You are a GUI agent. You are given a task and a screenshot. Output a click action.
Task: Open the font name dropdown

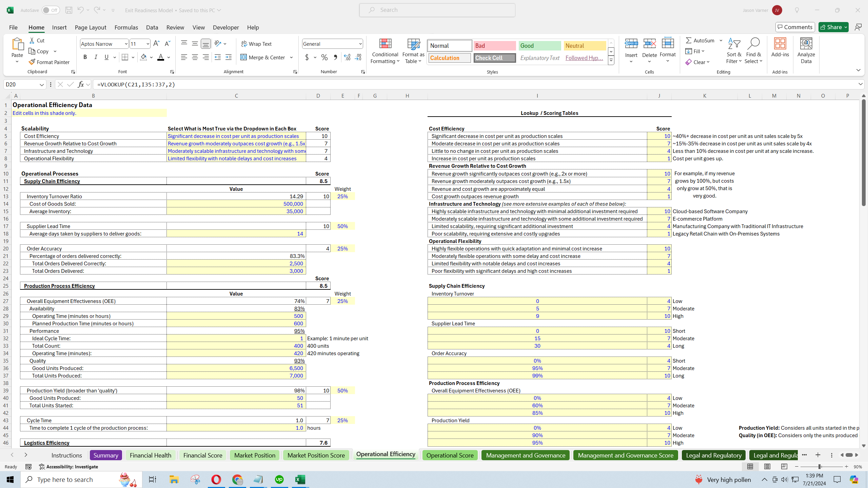click(x=126, y=44)
